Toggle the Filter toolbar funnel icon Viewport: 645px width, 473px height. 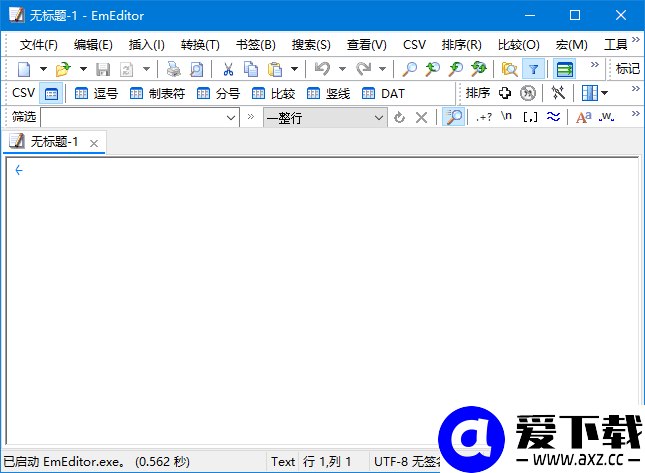pos(534,69)
